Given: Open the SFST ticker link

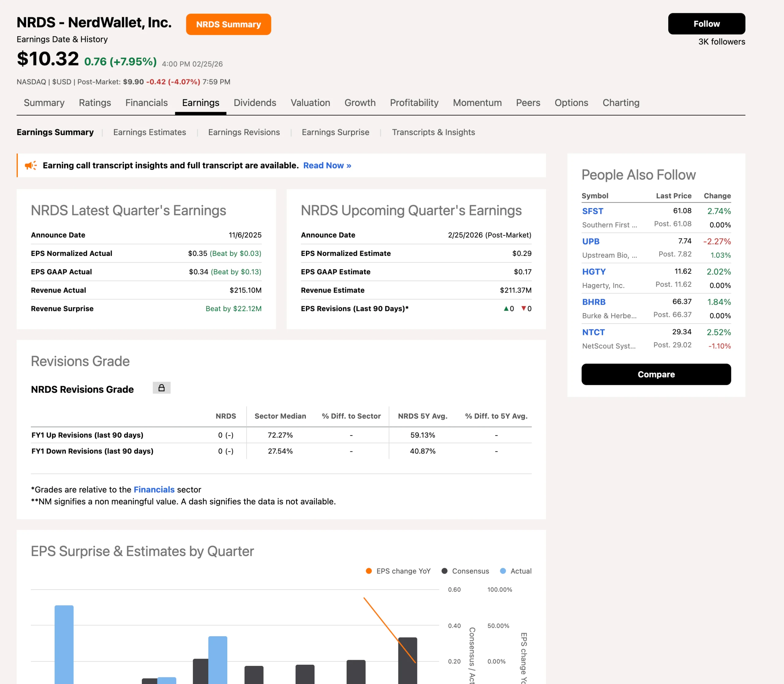Looking at the screenshot, I should (x=593, y=211).
